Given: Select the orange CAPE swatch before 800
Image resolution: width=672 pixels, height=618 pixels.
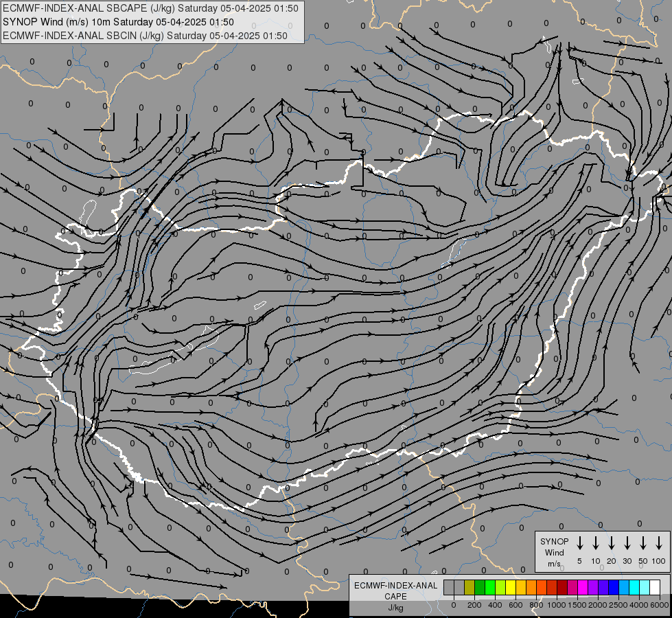Looking at the screenshot, I should (x=531, y=587).
